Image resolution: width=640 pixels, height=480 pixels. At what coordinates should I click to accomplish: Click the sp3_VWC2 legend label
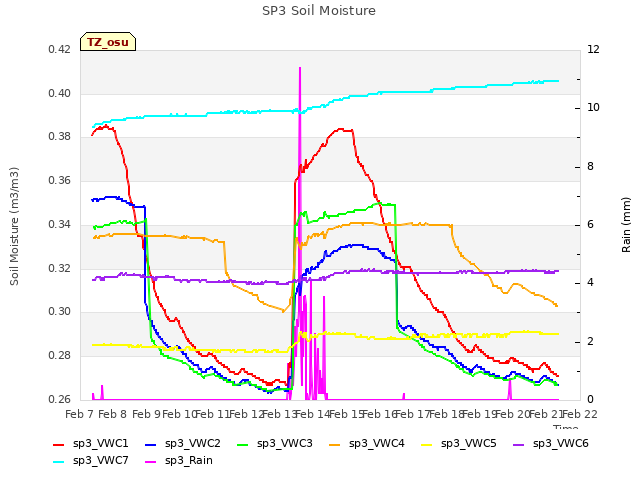(x=193, y=443)
